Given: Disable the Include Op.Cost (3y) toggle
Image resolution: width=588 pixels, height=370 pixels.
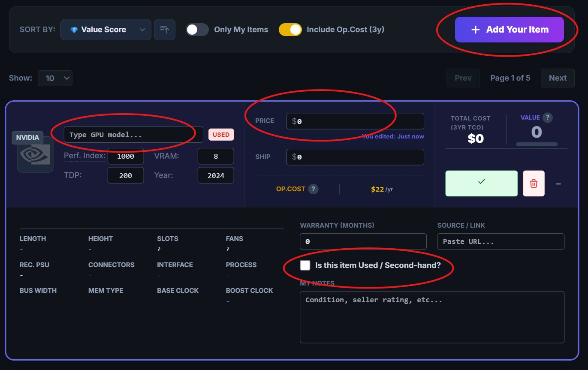Looking at the screenshot, I should point(290,29).
